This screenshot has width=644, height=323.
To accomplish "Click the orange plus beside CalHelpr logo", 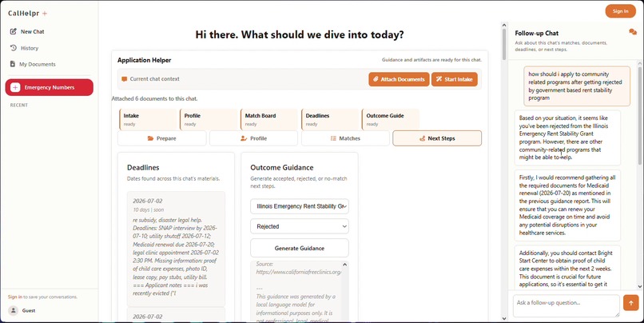I will pyautogui.click(x=45, y=14).
